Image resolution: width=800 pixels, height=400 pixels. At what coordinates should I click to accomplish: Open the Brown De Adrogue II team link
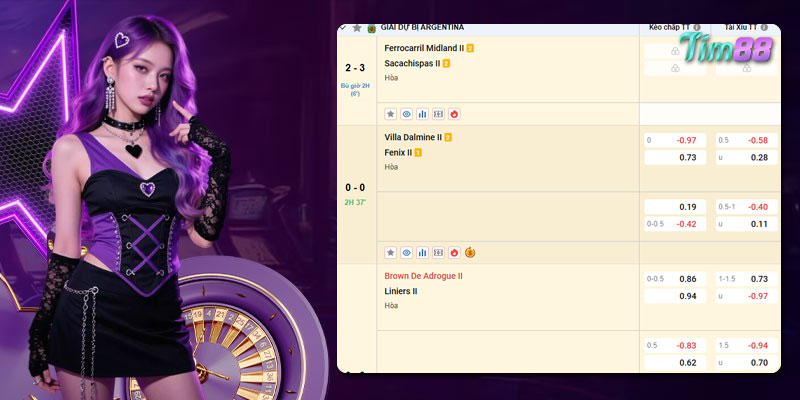tap(423, 276)
